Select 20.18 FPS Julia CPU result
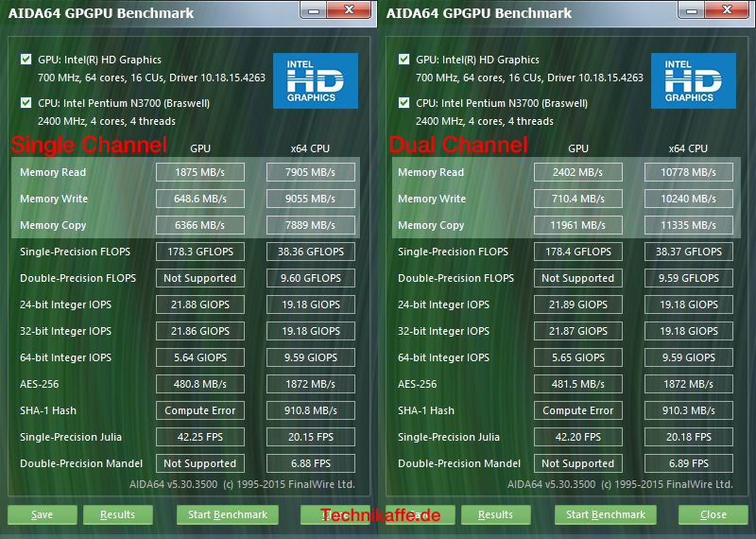756x539 pixels. pos(689,437)
